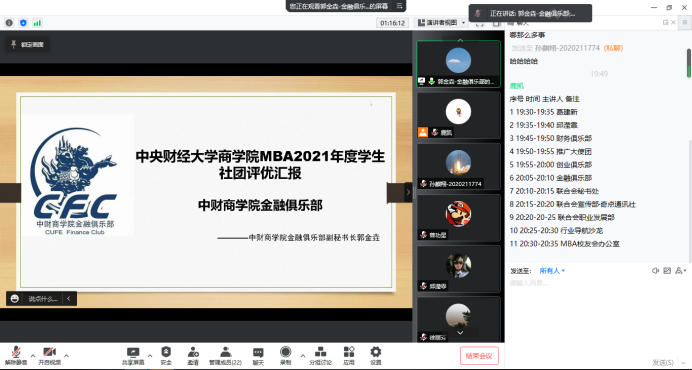Expand share options arrow next to 共享屏幕
This screenshot has width=692, height=370.
click(150, 355)
